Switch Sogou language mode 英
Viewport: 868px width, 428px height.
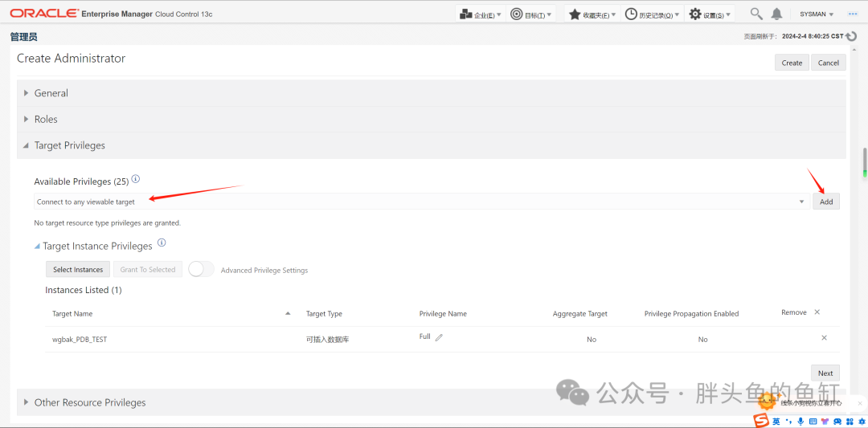[776, 422]
